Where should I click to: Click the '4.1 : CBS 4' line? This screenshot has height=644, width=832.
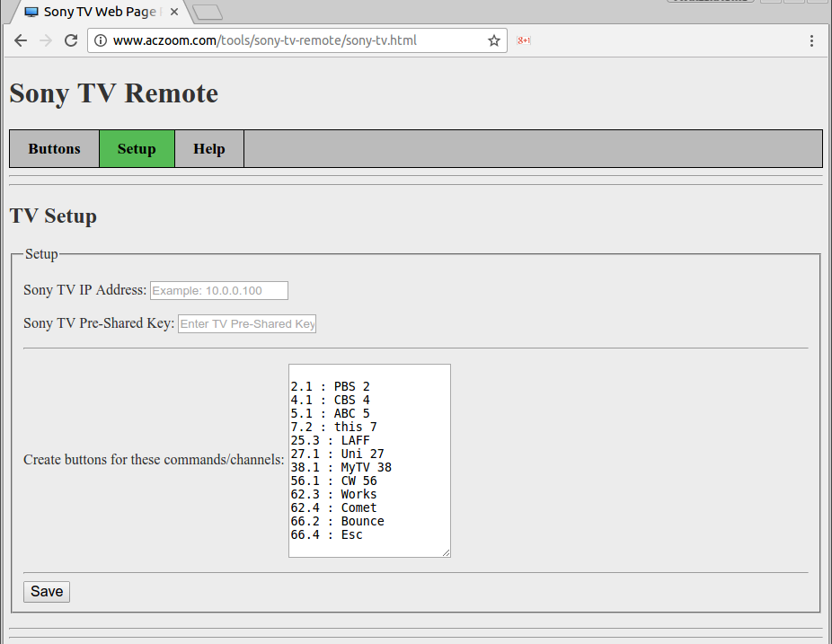[330, 400]
